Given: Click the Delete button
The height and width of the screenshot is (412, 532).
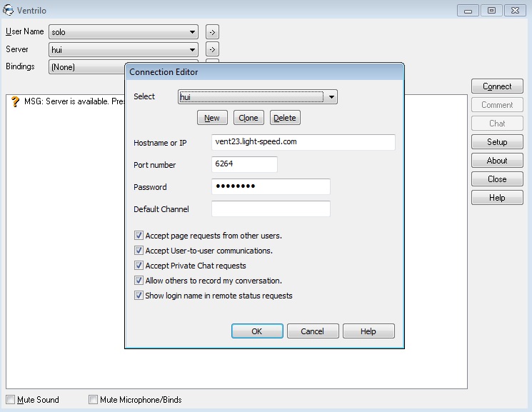Looking at the screenshot, I should [x=285, y=118].
